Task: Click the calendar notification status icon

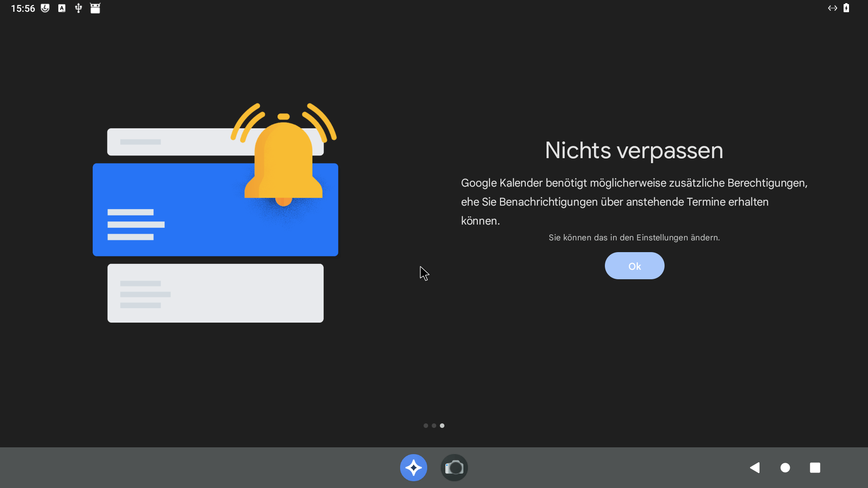Action: point(95,8)
